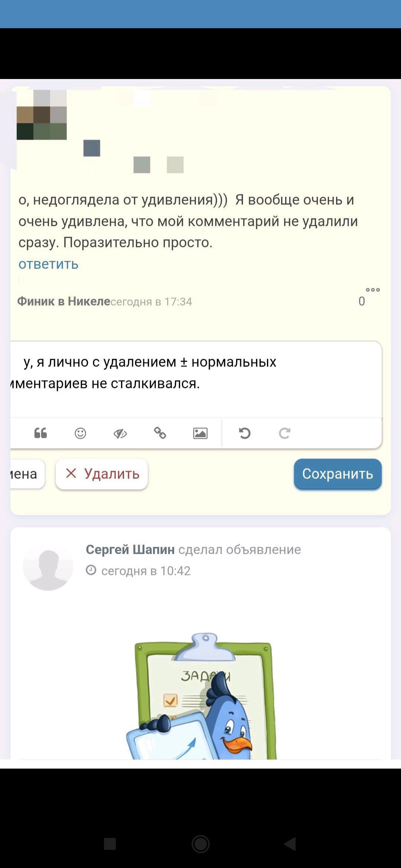
Task: Toggle the spoiler crossed-eye icon
Action: click(x=120, y=433)
